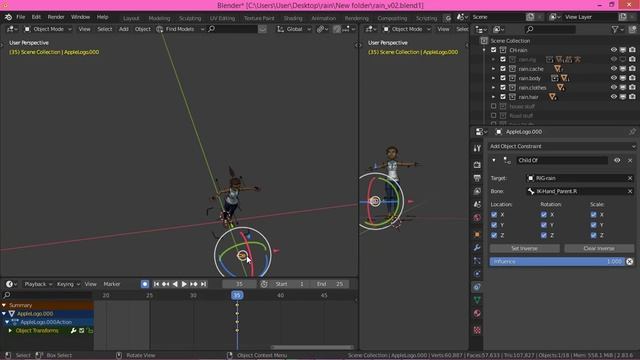Play the animation in reverse

(x=175, y=284)
